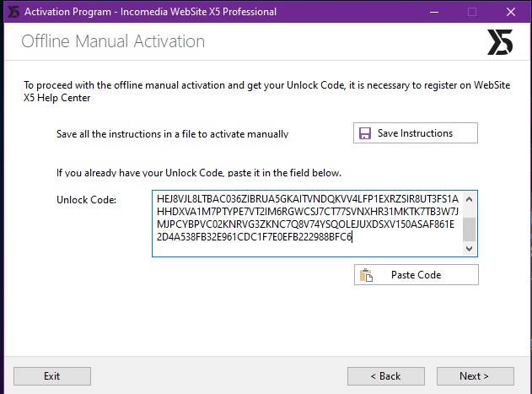This screenshot has width=532, height=394.
Task: Click the scrollbar thumb in Unlock Code box
Action: pyautogui.click(x=470, y=229)
